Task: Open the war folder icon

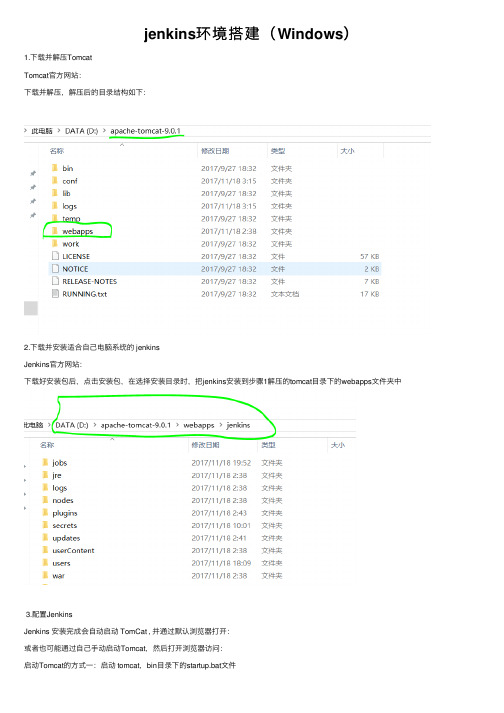Action: click(x=45, y=575)
